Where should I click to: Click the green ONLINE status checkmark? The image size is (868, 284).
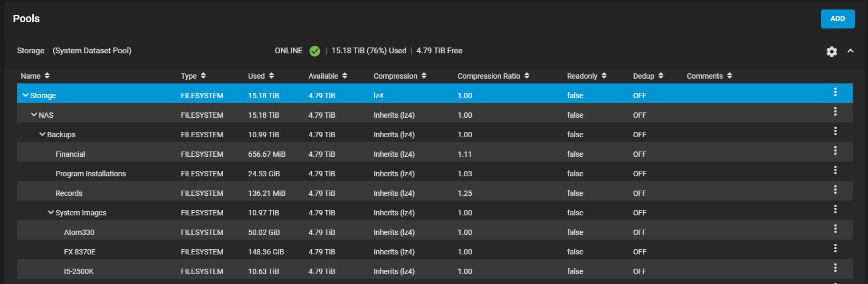[x=314, y=51]
